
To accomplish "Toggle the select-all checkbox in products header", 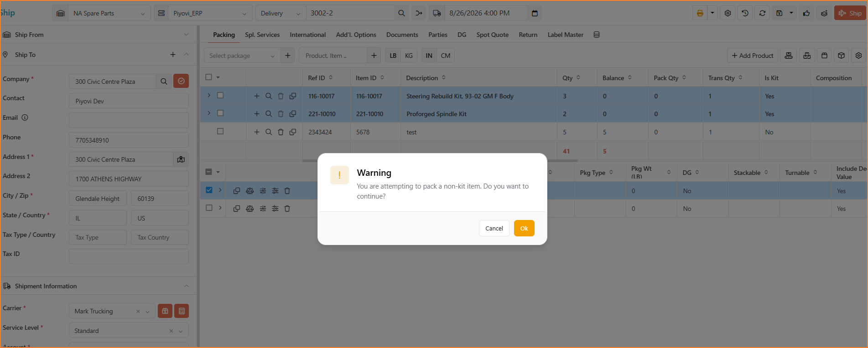I will [209, 77].
